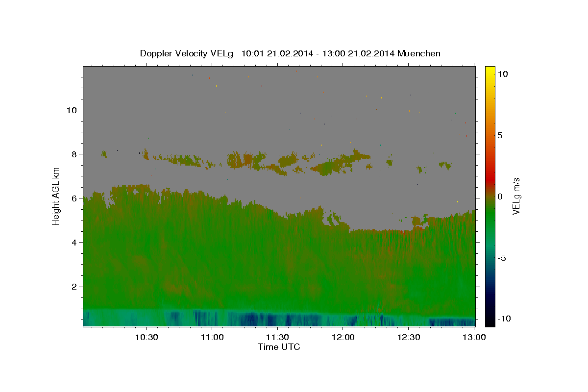Click the colorbar tick value '-10'

click(x=504, y=319)
